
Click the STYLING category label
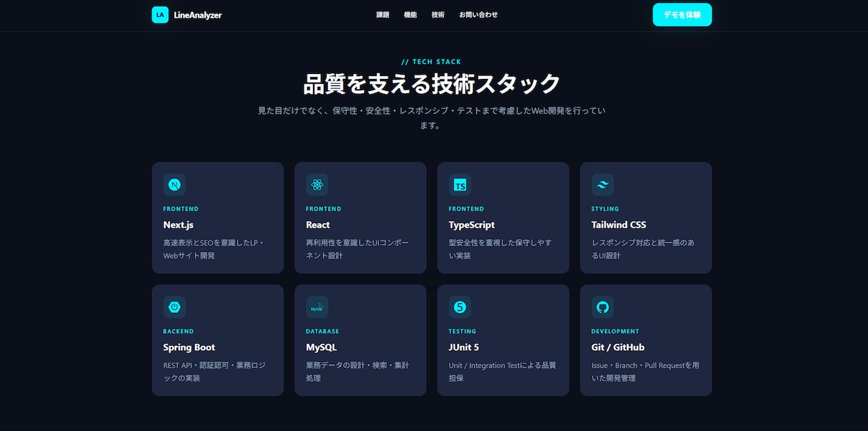605,209
